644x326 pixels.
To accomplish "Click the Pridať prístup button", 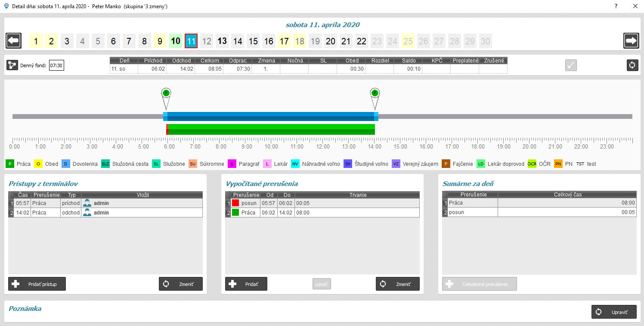I will tap(37, 284).
